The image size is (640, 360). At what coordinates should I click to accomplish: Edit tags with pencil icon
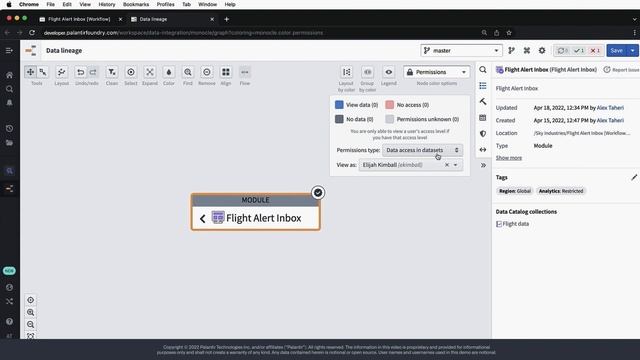(634, 177)
